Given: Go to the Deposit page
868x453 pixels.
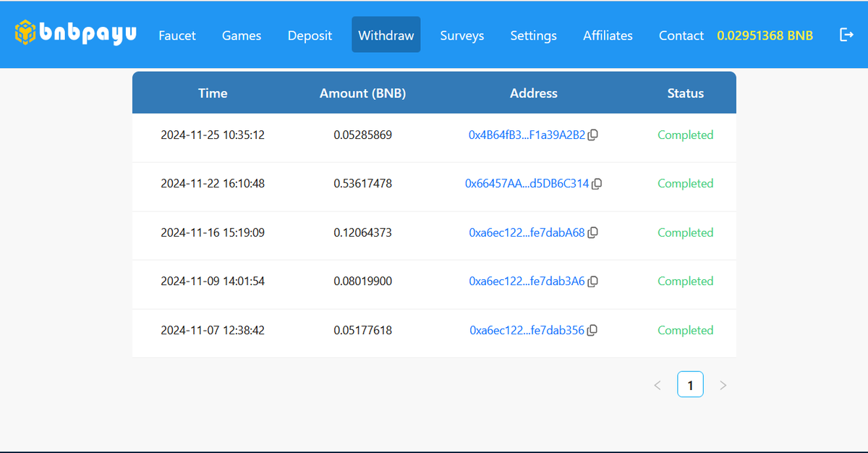Looking at the screenshot, I should pos(310,35).
